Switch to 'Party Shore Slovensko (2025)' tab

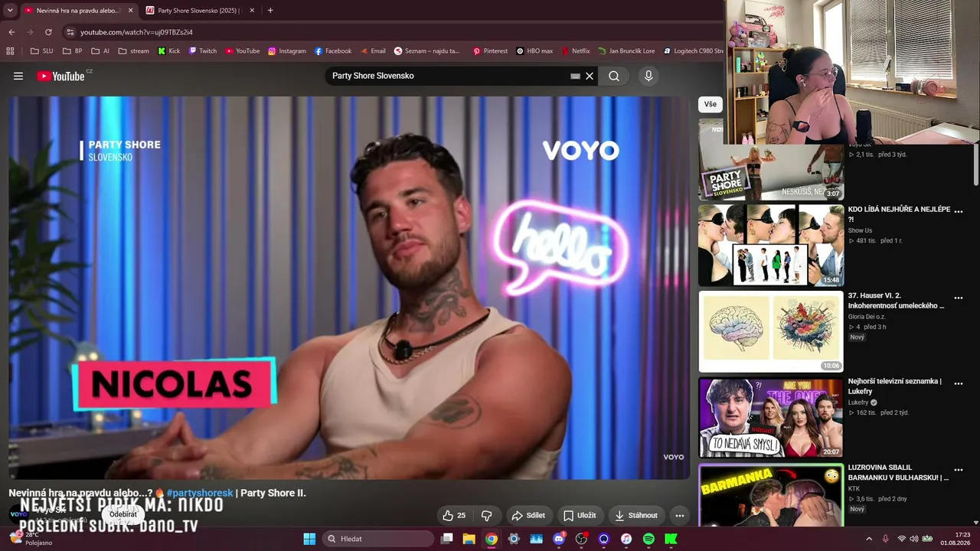(x=198, y=11)
